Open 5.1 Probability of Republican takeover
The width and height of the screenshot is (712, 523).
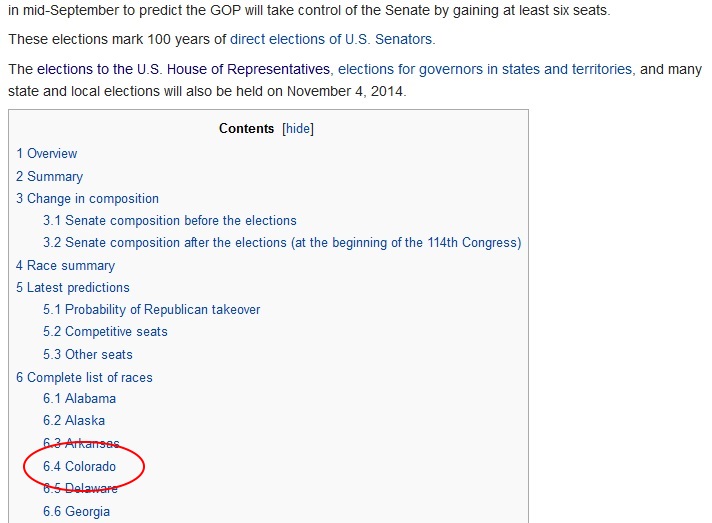pyautogui.click(x=152, y=310)
